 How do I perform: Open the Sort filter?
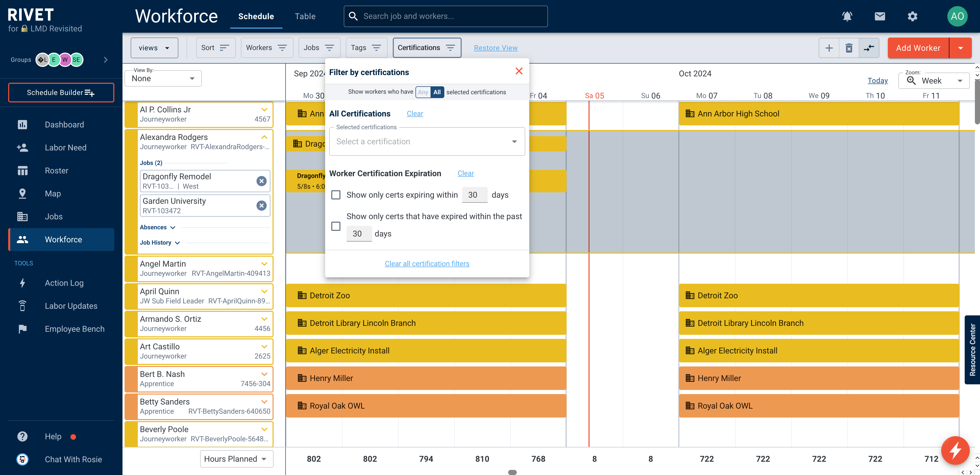(216, 48)
